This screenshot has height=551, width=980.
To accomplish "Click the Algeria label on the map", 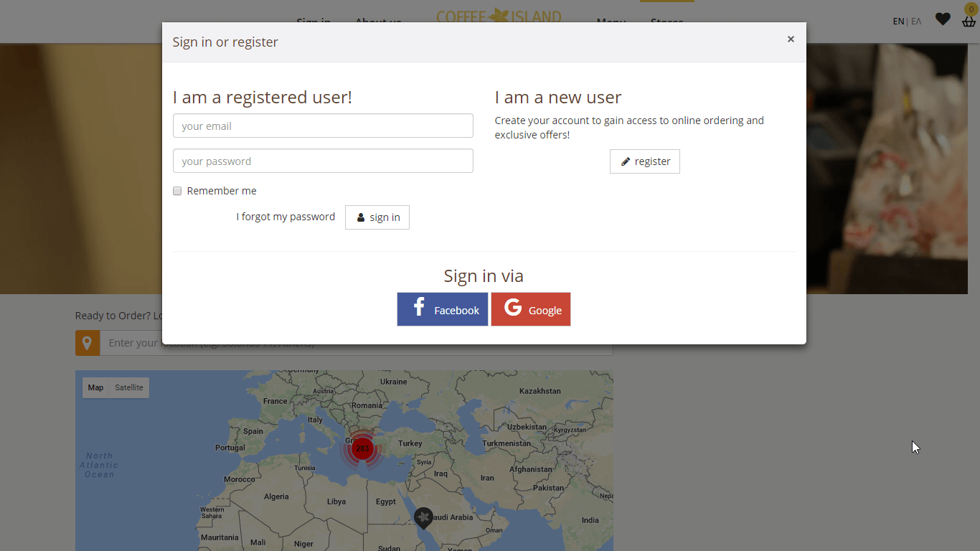I will tap(276, 496).
